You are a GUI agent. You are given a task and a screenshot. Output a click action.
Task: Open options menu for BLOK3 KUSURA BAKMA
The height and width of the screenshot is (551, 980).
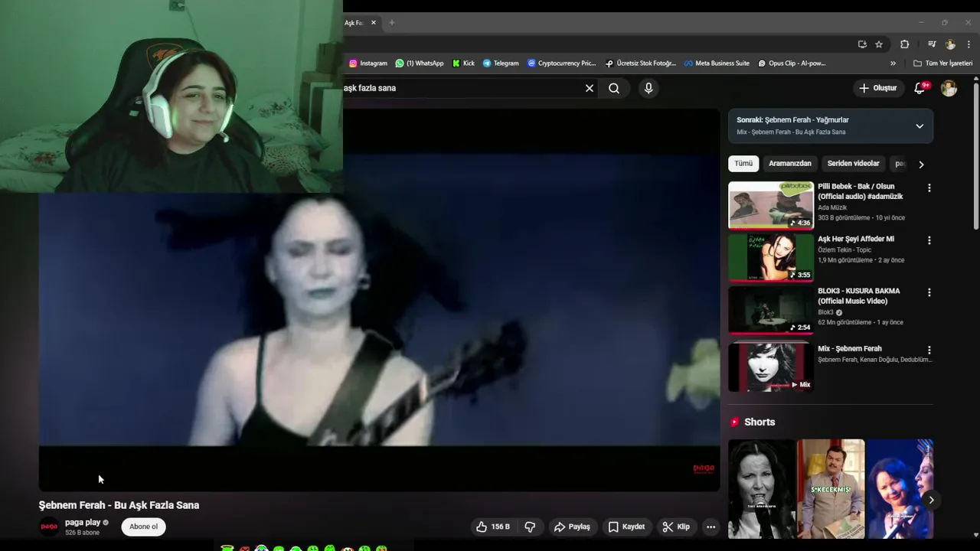[x=929, y=292]
